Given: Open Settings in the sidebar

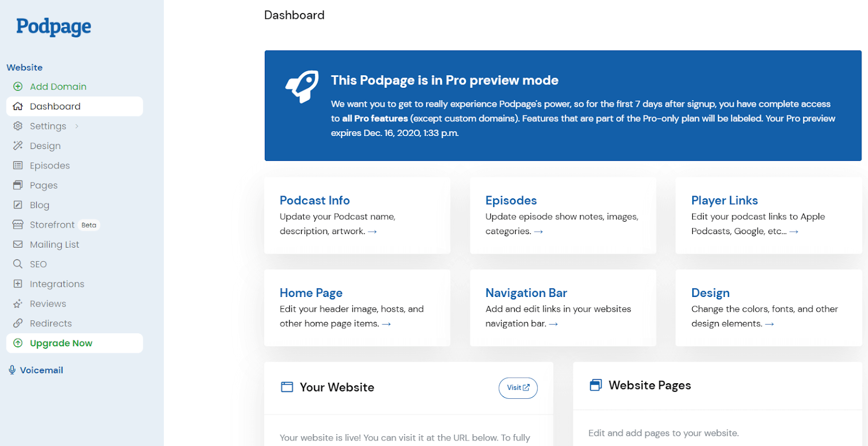Looking at the screenshot, I should pyautogui.click(x=48, y=126).
